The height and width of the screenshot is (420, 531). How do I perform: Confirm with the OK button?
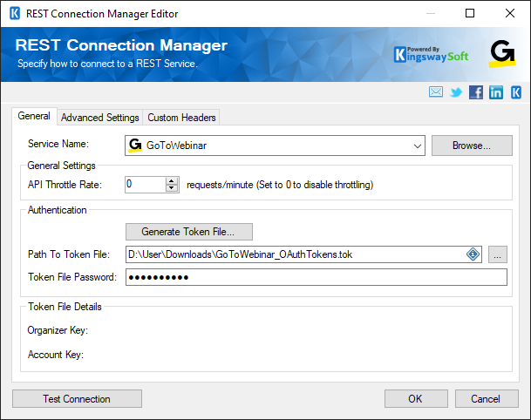coord(416,399)
